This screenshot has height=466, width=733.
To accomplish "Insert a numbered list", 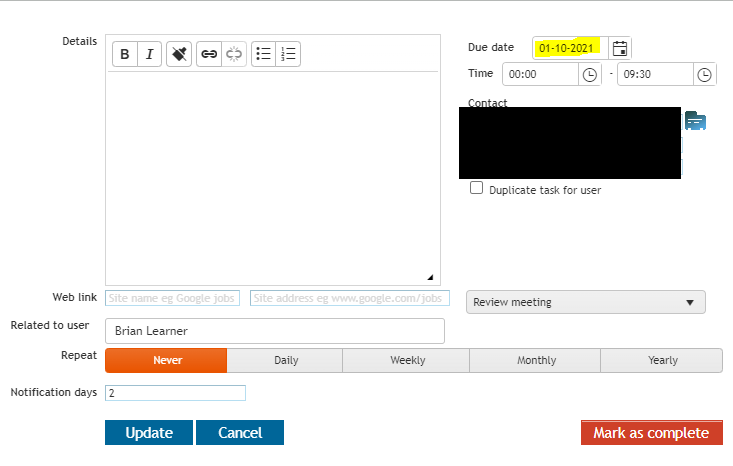I will coord(288,54).
